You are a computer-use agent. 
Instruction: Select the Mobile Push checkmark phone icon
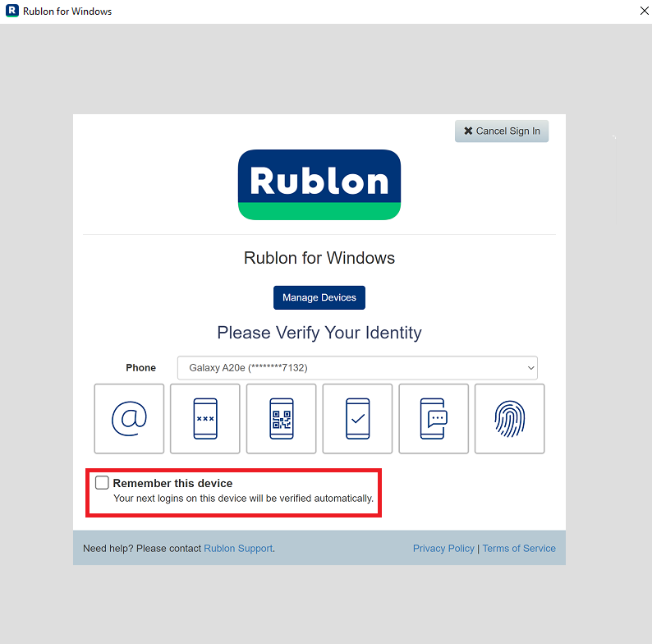[x=357, y=418]
